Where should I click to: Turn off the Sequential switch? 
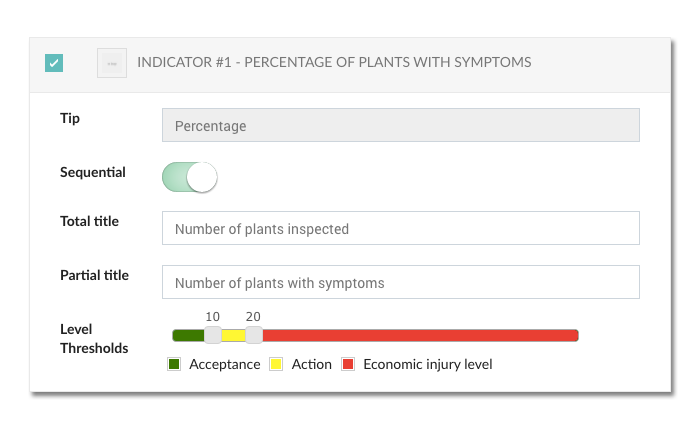[x=190, y=177]
